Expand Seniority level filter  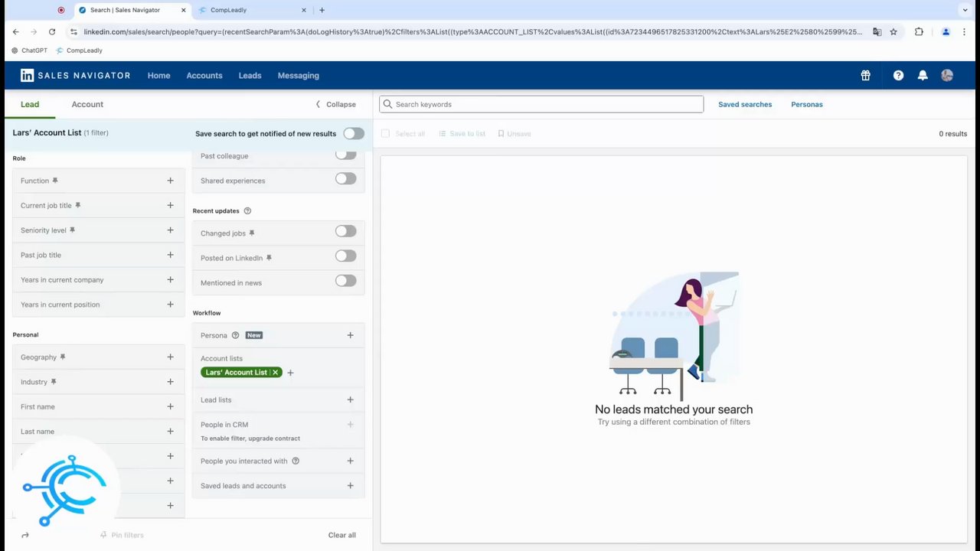click(170, 230)
